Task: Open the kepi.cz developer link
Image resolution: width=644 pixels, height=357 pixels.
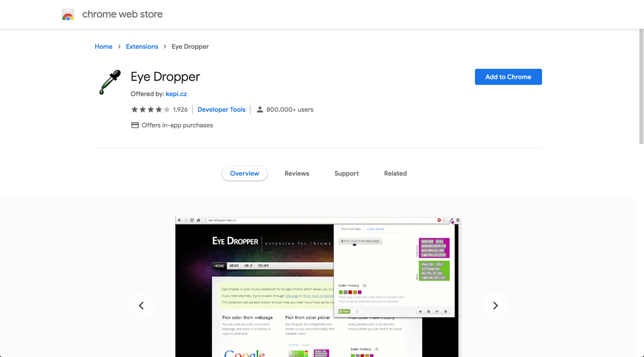Action: click(x=176, y=94)
